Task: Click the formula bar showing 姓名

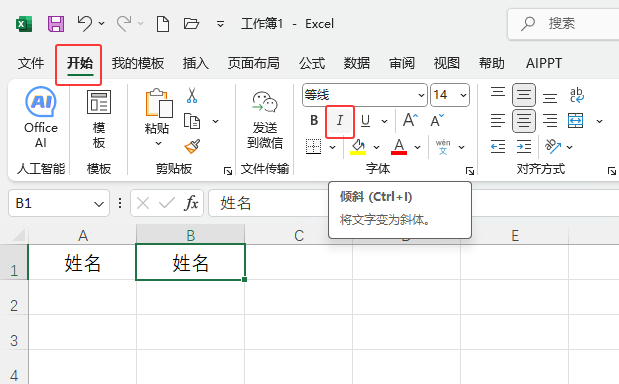Action: 414,203
